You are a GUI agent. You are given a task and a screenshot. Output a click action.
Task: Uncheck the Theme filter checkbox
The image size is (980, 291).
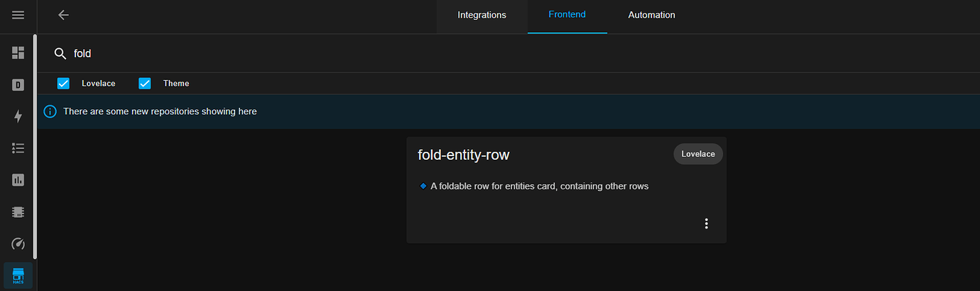click(145, 84)
